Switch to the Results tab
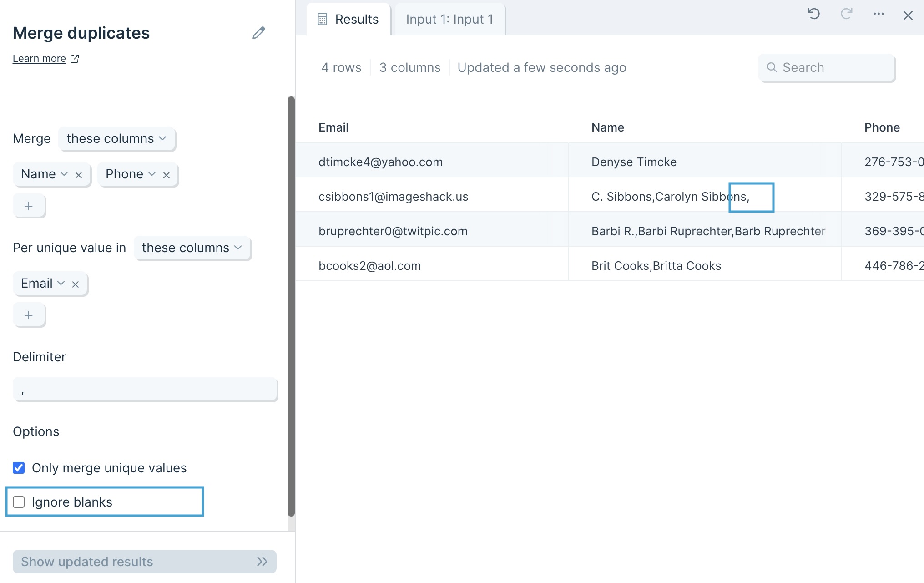Image resolution: width=924 pixels, height=583 pixels. click(x=348, y=19)
